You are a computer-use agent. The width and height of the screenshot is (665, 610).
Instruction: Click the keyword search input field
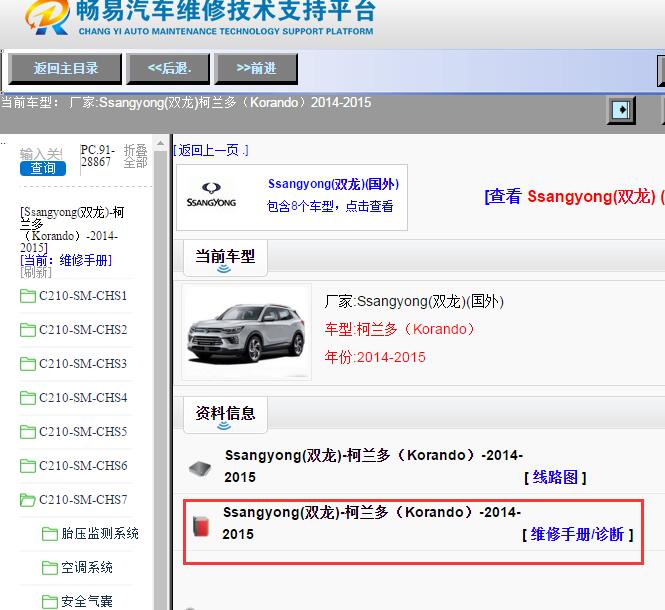click(42, 153)
